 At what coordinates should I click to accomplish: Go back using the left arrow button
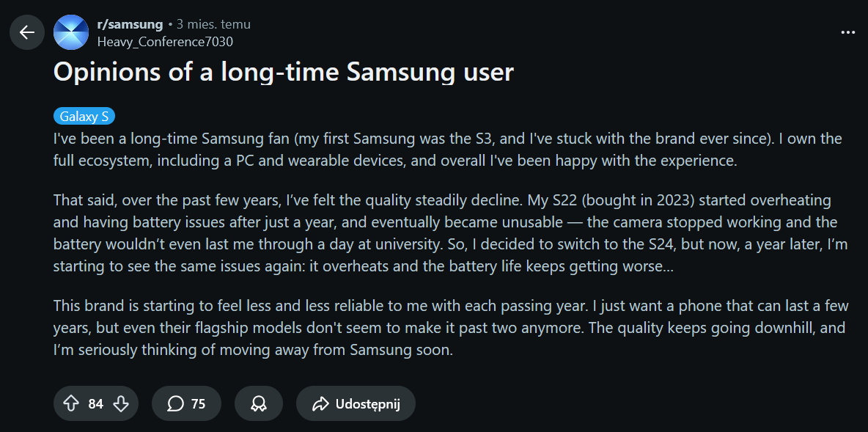pos(27,32)
